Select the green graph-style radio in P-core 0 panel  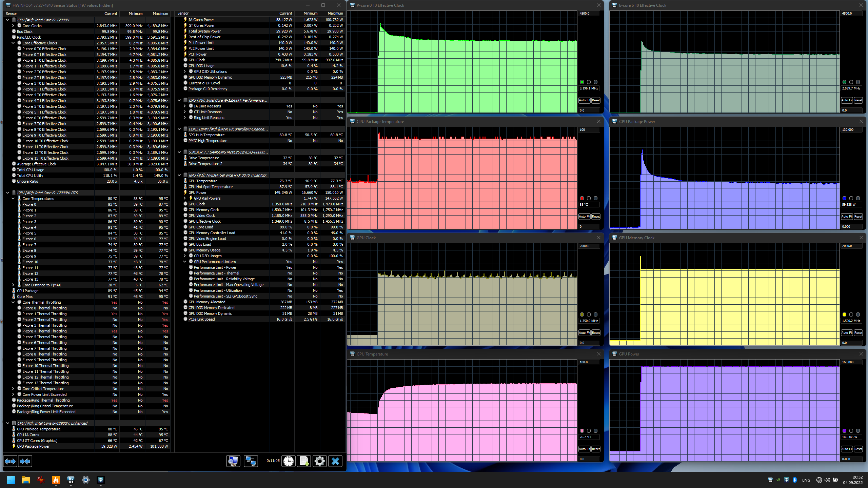point(582,82)
